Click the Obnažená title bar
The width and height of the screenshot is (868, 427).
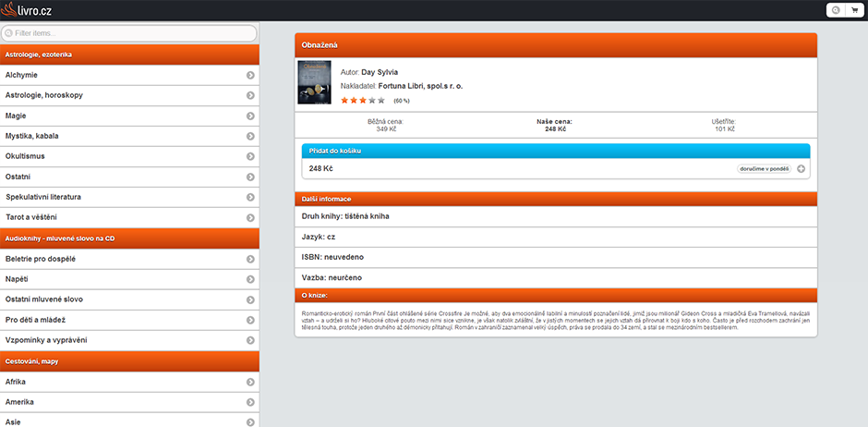tap(556, 45)
